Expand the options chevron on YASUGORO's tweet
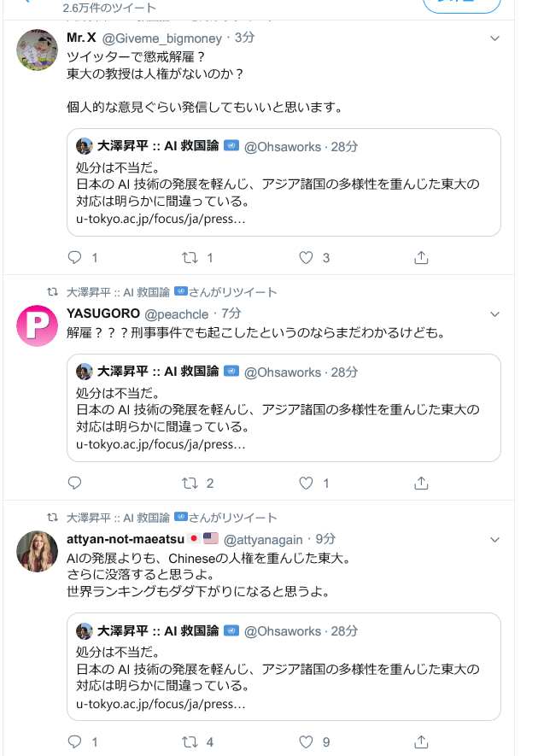The width and height of the screenshot is (538, 756). 494,314
